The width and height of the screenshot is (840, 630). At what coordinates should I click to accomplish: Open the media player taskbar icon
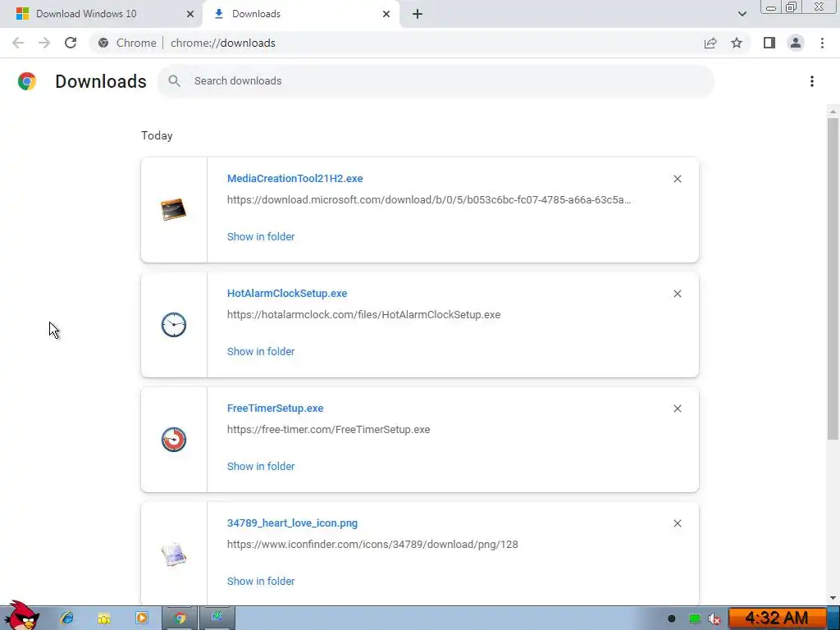click(x=141, y=619)
